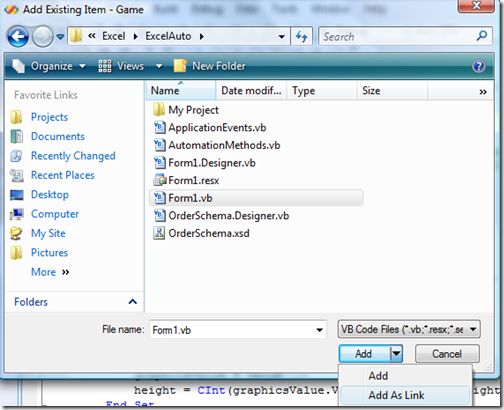Click the Computer icon in sidebar
Image resolution: width=504 pixels, height=410 pixels.
click(16, 214)
